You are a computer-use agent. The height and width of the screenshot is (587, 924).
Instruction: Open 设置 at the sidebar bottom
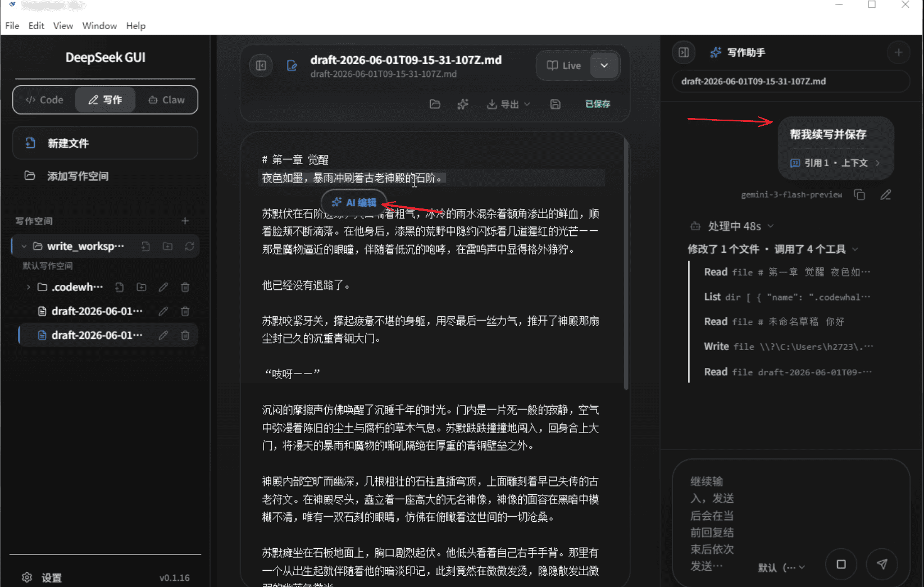point(42,577)
